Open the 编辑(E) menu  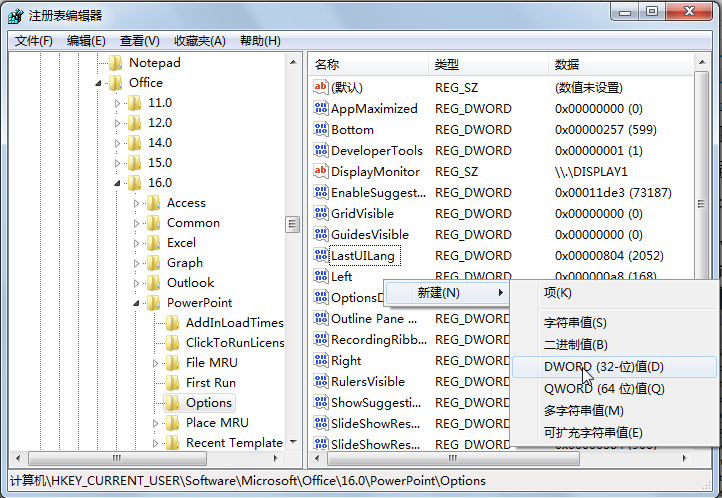point(86,41)
